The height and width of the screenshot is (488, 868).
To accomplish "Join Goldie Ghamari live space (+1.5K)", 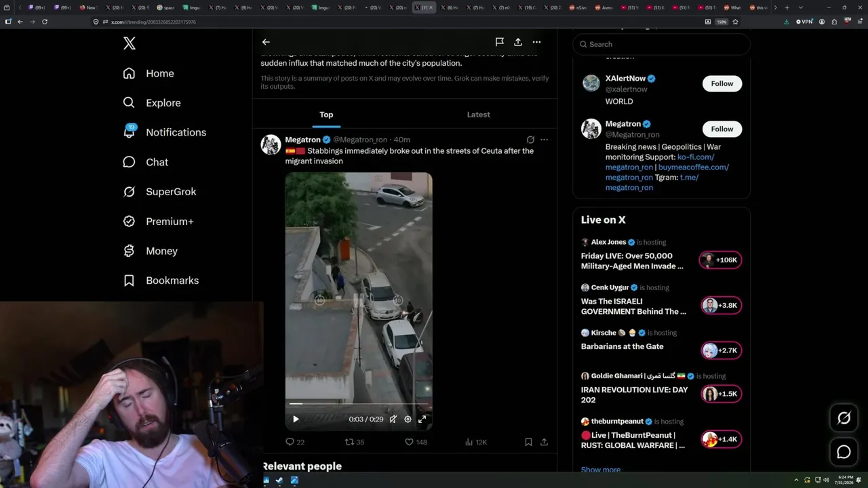I will pyautogui.click(x=721, y=394).
